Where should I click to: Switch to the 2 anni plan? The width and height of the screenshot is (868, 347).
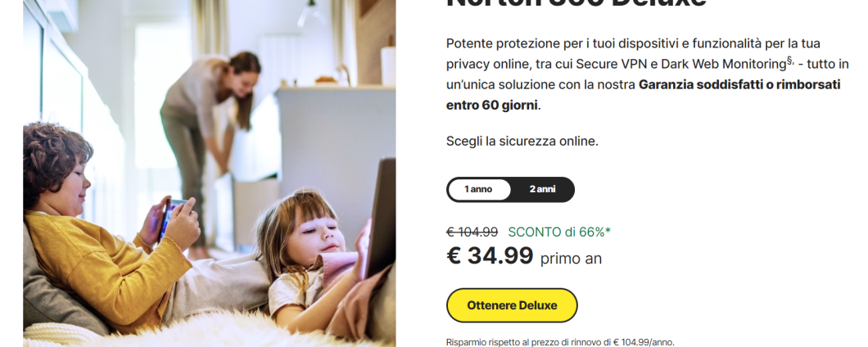coord(542,189)
